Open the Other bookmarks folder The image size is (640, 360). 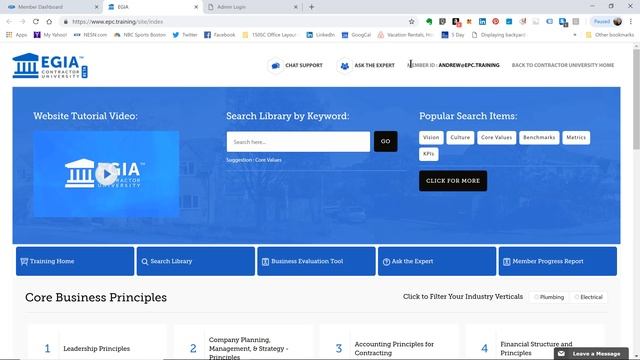(x=610, y=35)
